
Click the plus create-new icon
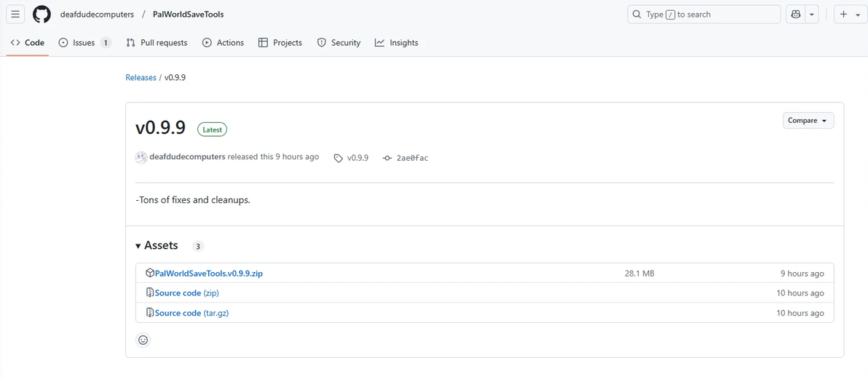844,15
